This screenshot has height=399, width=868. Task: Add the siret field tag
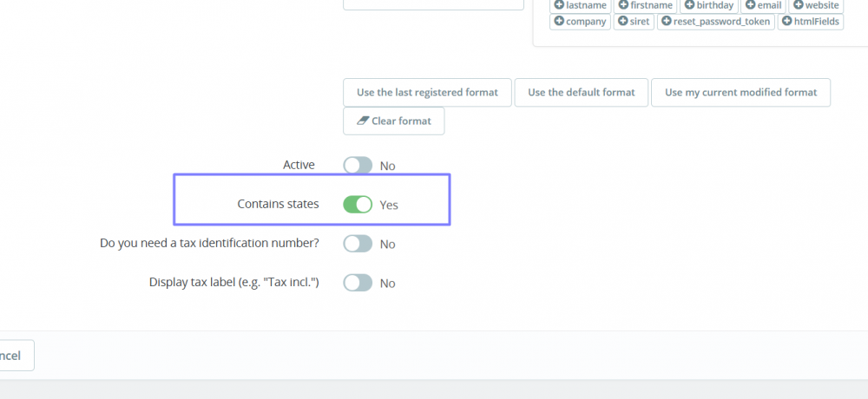tap(634, 22)
